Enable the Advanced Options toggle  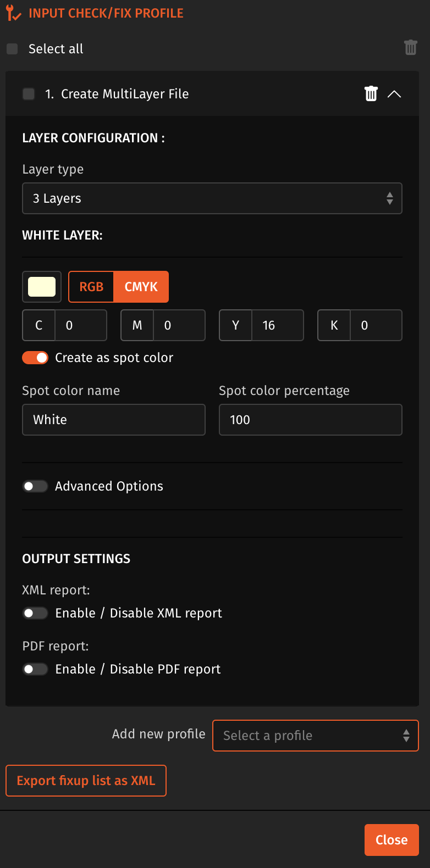point(35,486)
